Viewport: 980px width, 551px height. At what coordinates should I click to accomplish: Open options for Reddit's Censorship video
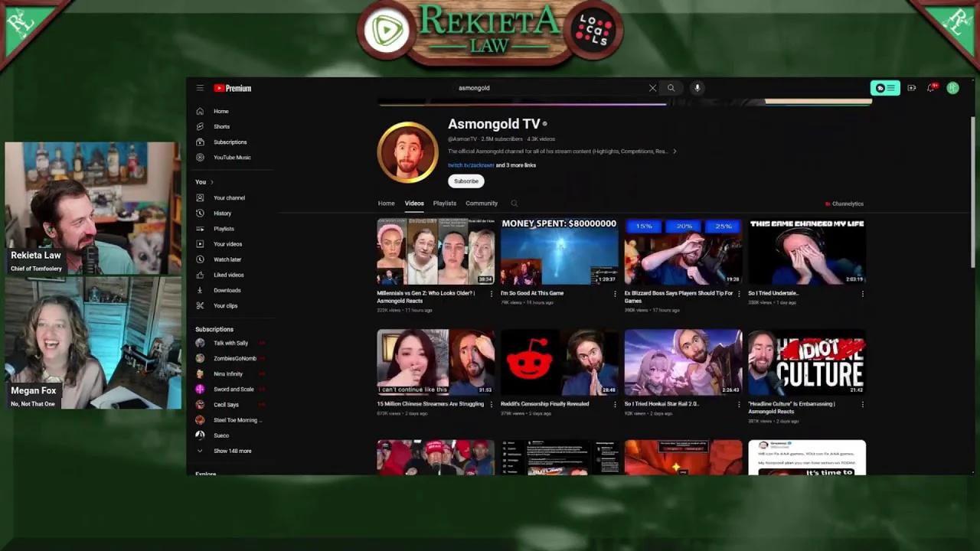click(615, 404)
